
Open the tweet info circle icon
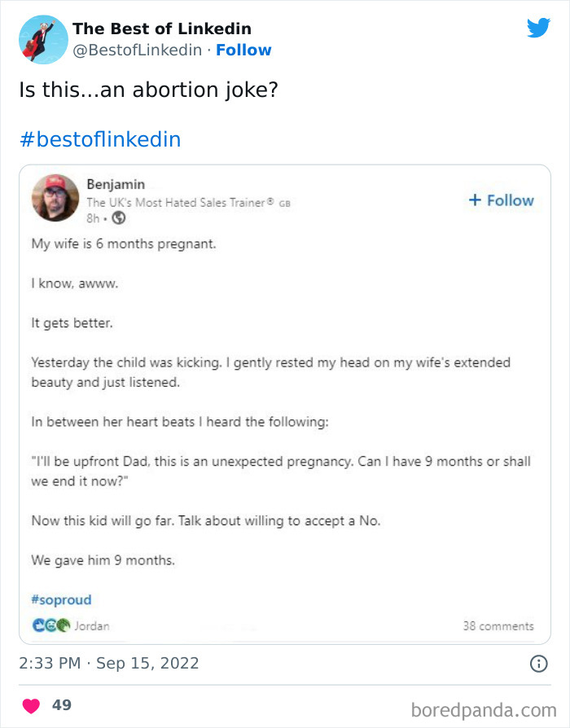coord(538,664)
